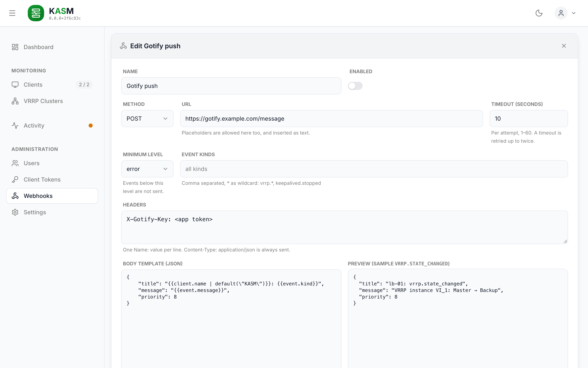Click the Event Kinds input
Image resolution: width=588 pixels, height=368 pixels.
click(x=374, y=169)
